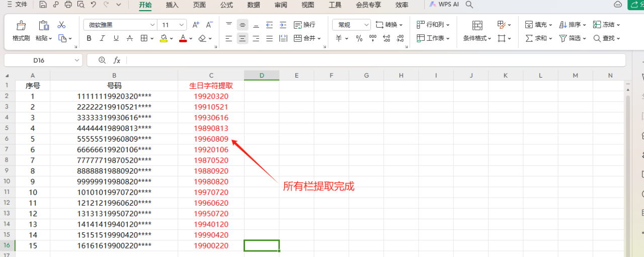The image size is (644, 257).
Task: Increase font size with A+ icon
Action: coord(196,25)
